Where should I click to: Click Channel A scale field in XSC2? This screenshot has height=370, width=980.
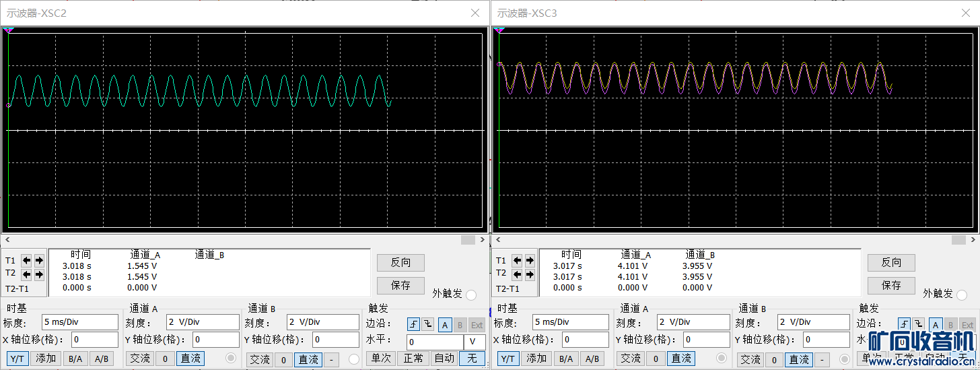click(202, 322)
